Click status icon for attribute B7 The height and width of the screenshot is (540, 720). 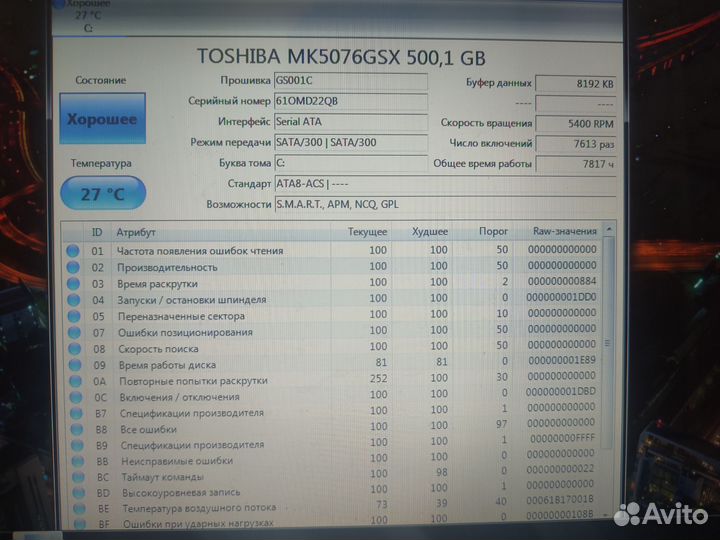point(77,413)
